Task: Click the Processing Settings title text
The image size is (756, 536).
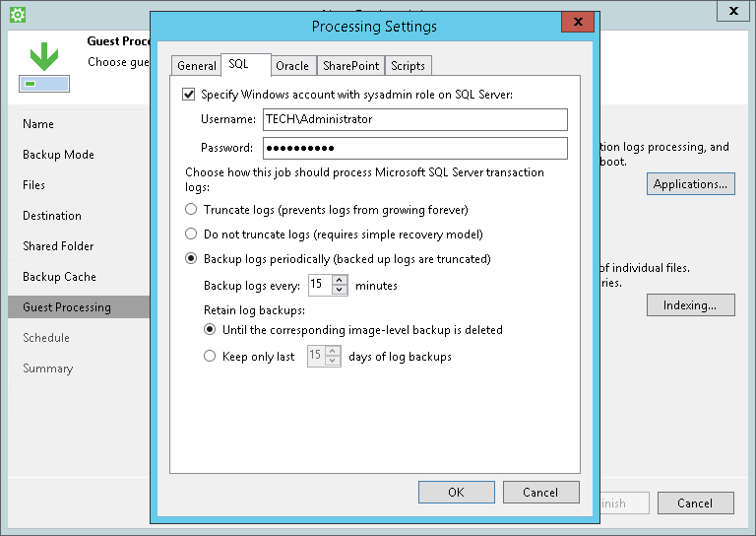Action: 374,26
